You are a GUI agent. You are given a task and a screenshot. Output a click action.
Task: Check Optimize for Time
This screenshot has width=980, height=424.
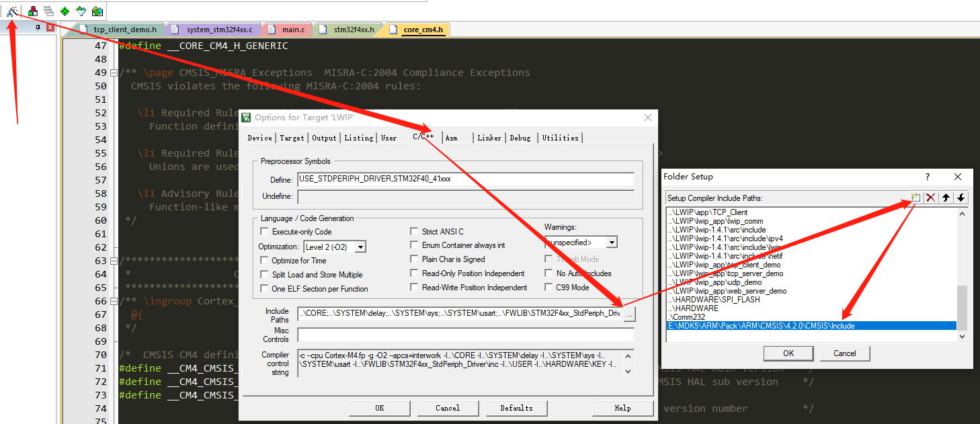click(264, 260)
